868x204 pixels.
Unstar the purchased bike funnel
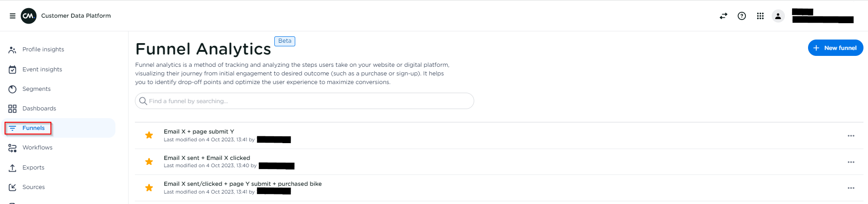[x=149, y=188]
